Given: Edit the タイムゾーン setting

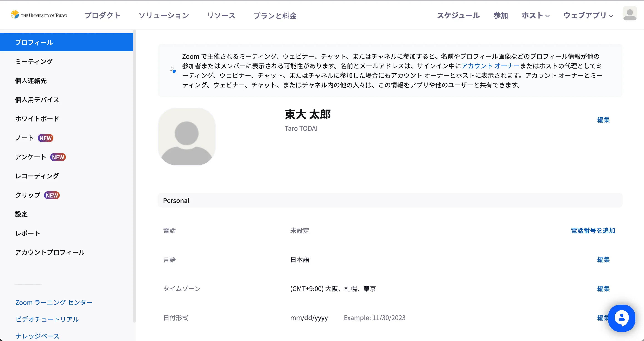Looking at the screenshot, I should 603,289.
